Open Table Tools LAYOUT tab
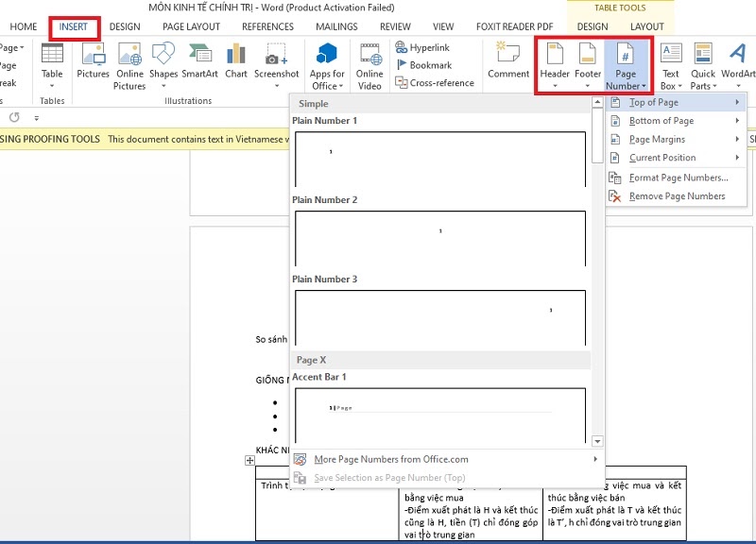 pyautogui.click(x=647, y=26)
